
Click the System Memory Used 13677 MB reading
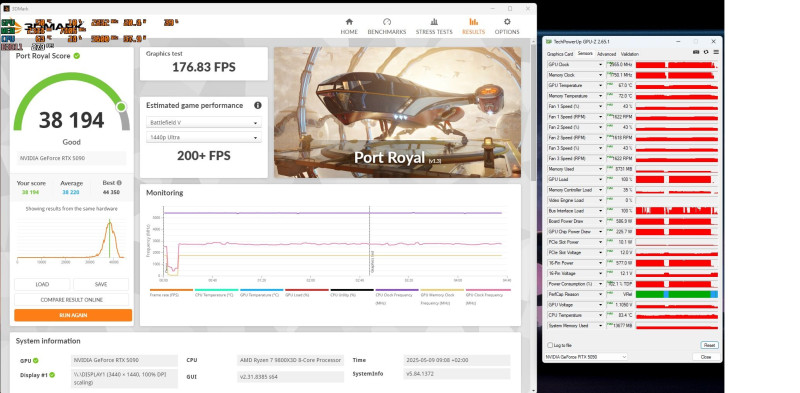[x=620, y=325]
